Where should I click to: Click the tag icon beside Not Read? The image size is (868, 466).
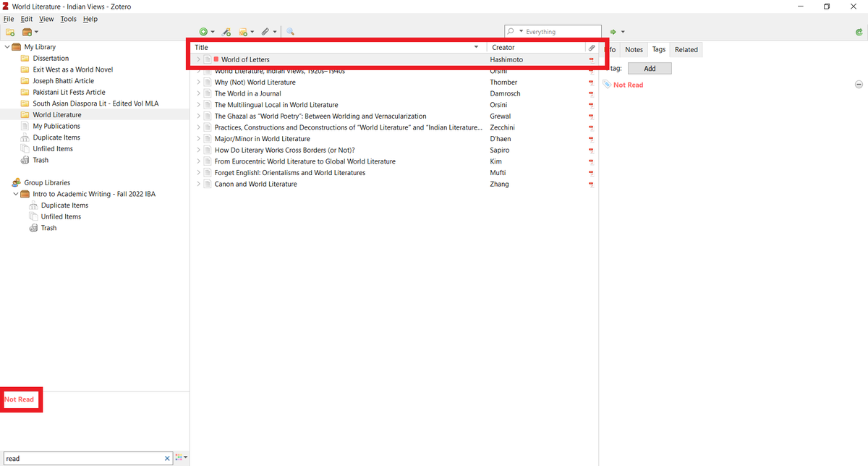click(x=607, y=85)
